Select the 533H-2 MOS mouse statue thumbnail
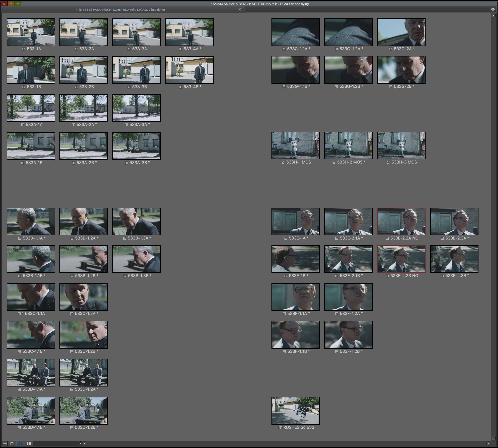Screen dimensions: 498x448 [x=348, y=146]
